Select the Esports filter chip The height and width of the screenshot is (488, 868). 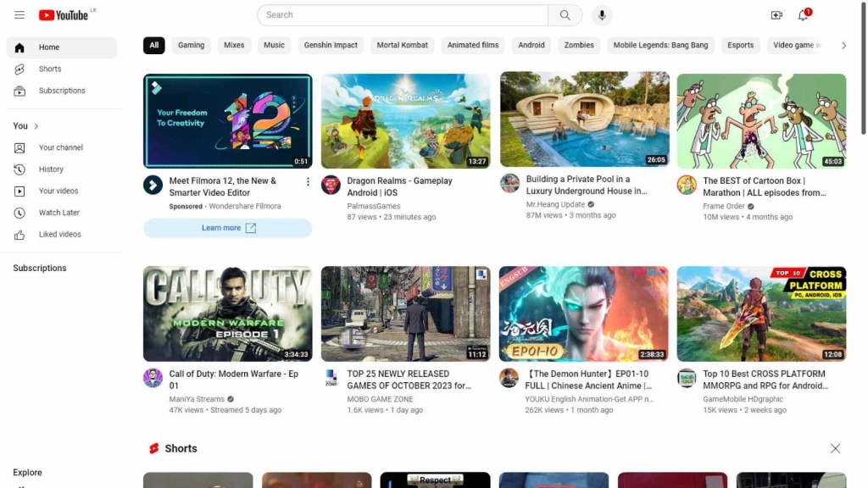[x=740, y=46]
